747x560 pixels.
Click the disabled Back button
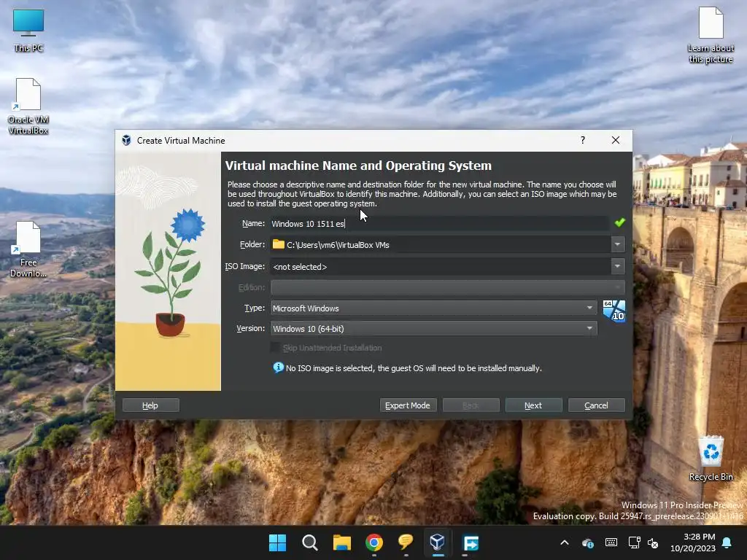(471, 405)
